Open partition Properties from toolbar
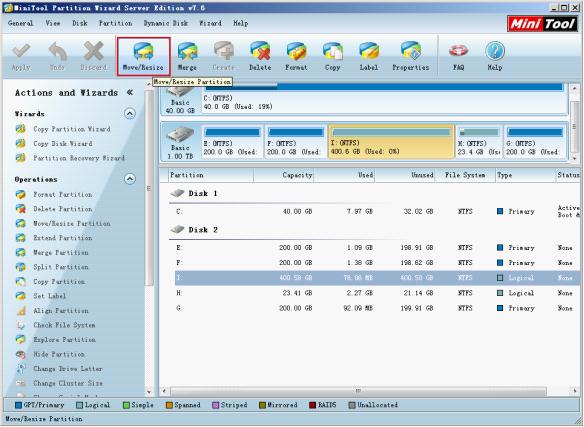 point(410,56)
